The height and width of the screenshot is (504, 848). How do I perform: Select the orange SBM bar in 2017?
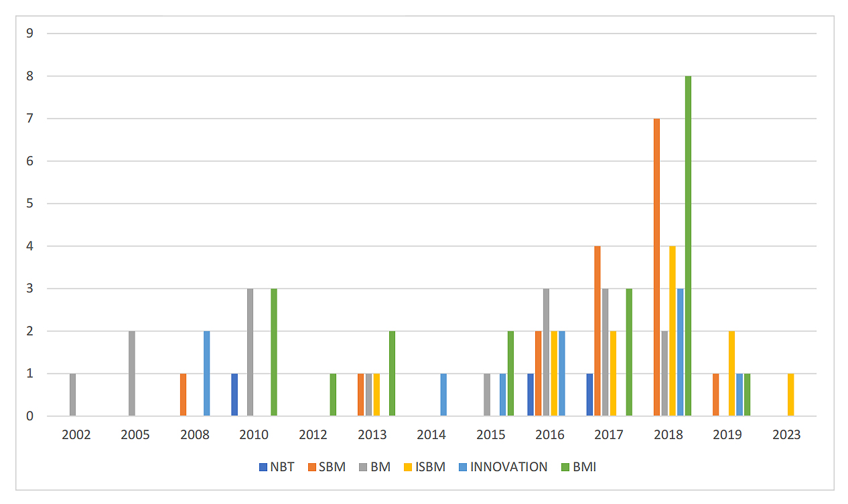coord(597,331)
